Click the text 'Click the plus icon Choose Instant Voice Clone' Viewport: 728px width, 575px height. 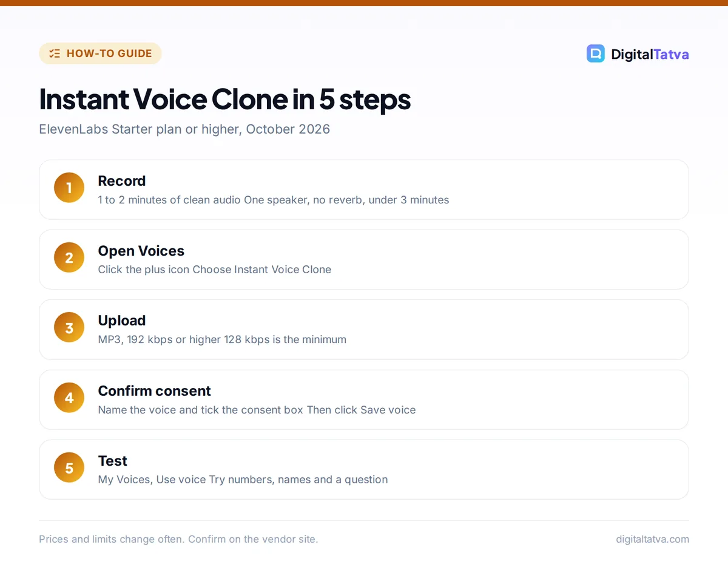[x=215, y=270]
